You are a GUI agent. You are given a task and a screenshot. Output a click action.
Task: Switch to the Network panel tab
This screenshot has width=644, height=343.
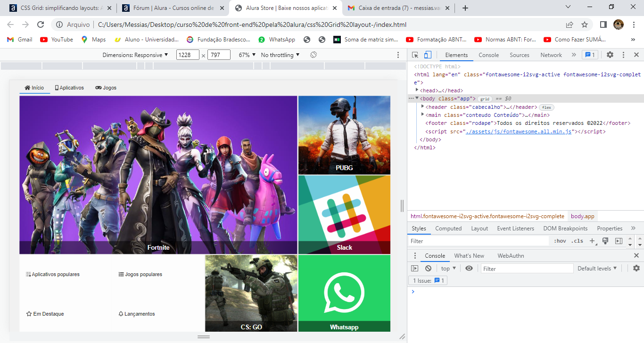click(551, 55)
